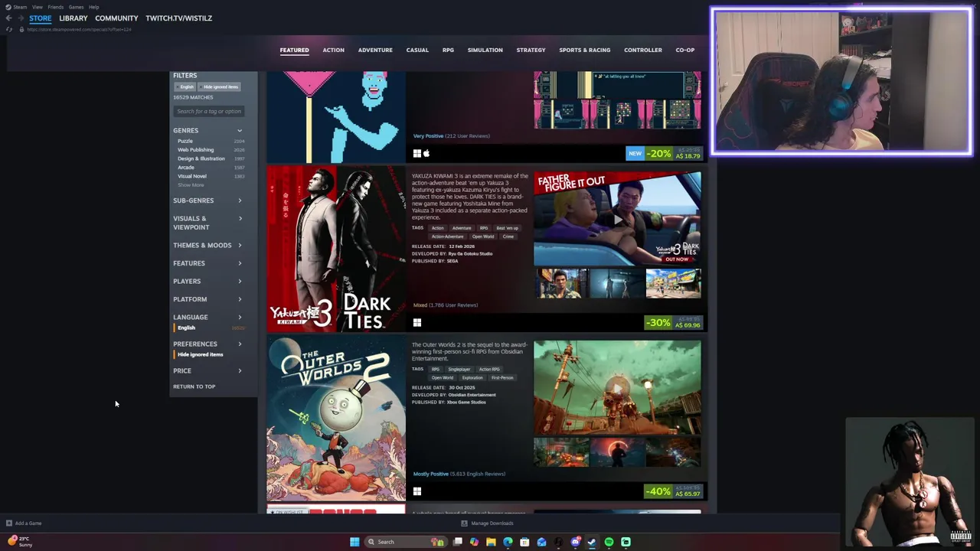Open Yakuza Kiwami 3 Dark Ties cover art
This screenshot has width=980, height=551.
coord(335,249)
